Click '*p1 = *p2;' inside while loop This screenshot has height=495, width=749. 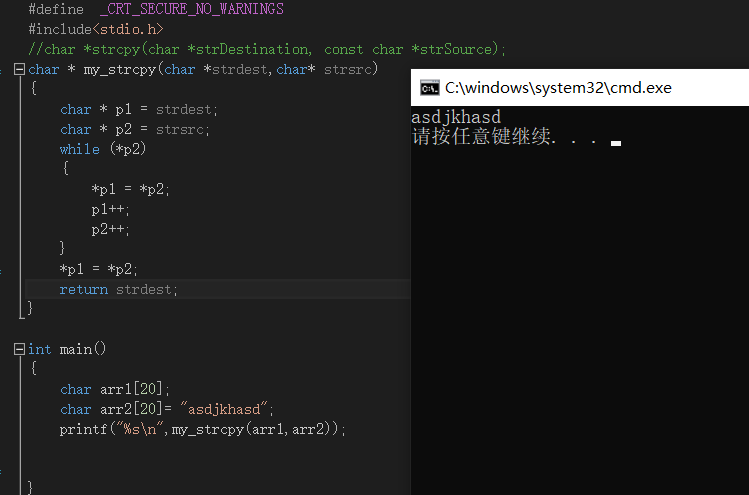point(130,189)
